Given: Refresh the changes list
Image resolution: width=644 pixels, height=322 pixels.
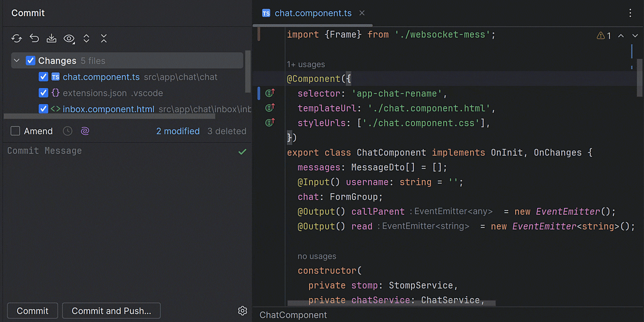Looking at the screenshot, I should point(16,38).
